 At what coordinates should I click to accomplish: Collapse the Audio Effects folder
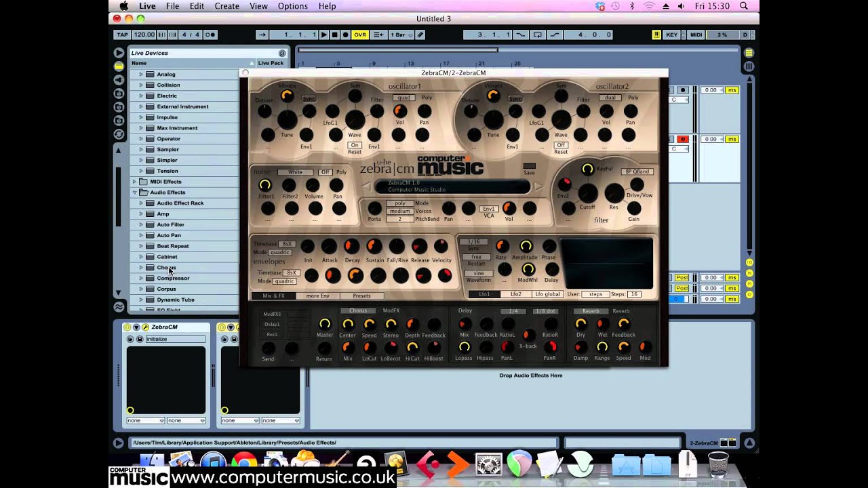coord(134,192)
